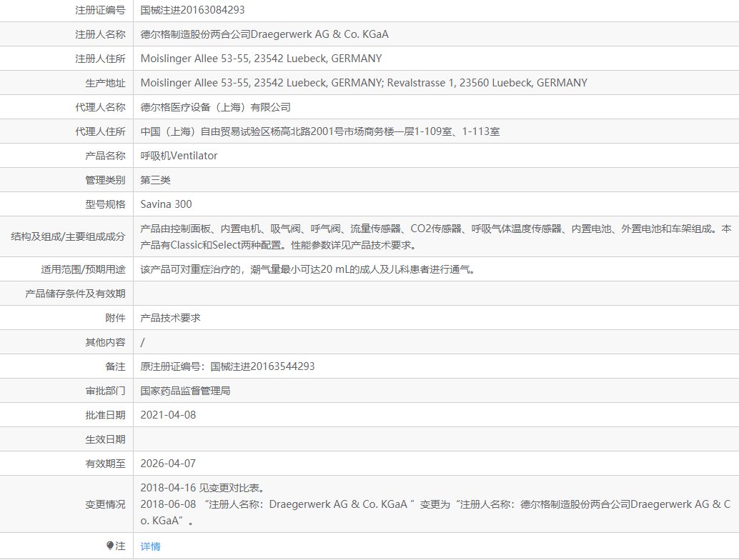Click product name 呼吸机Ventilator
The width and height of the screenshot is (739, 560).
pos(179,156)
